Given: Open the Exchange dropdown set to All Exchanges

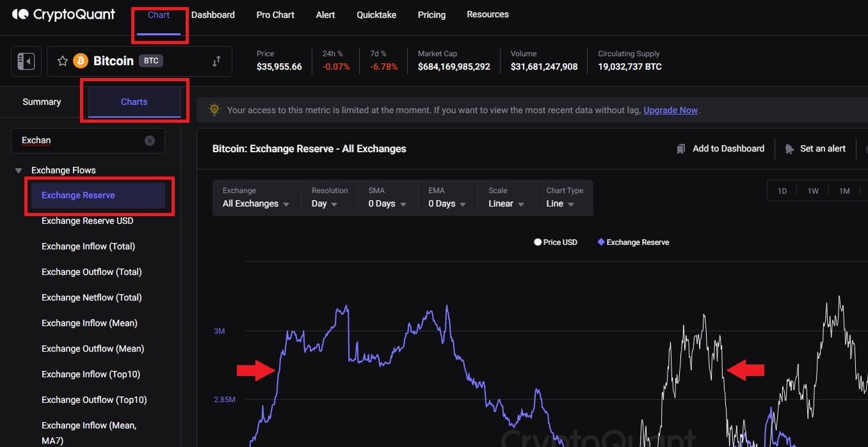Looking at the screenshot, I should [x=256, y=198].
